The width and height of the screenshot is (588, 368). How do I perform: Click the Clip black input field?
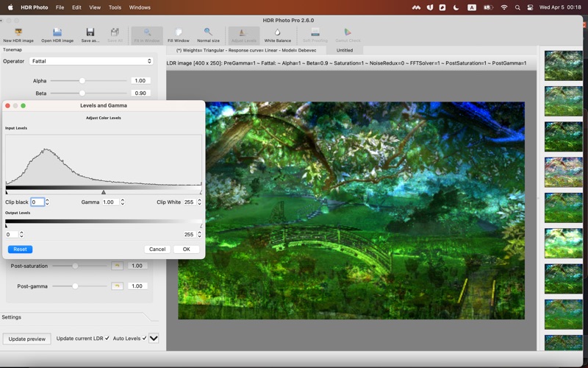coord(37,202)
